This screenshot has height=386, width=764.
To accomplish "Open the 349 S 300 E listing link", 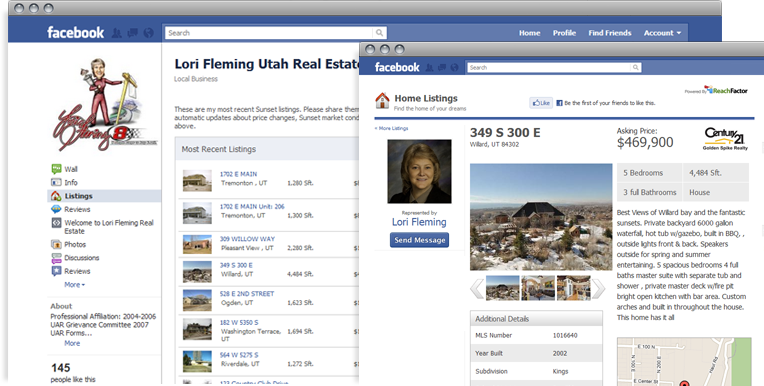I will pos(236,265).
